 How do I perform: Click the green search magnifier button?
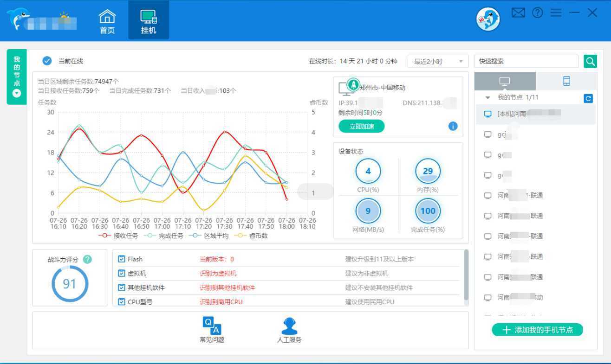590,61
